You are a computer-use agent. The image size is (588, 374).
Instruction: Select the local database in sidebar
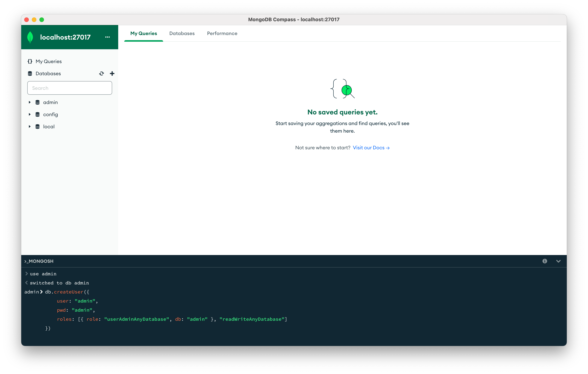49,127
